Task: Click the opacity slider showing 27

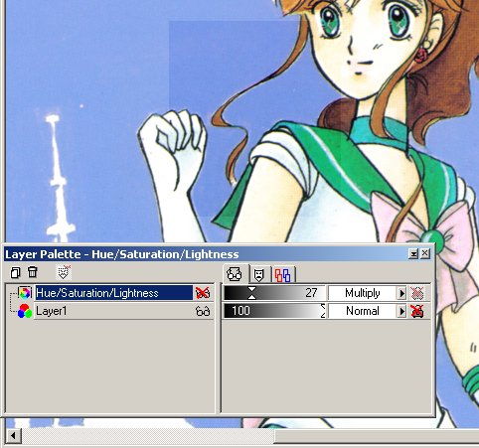Action: (x=274, y=293)
